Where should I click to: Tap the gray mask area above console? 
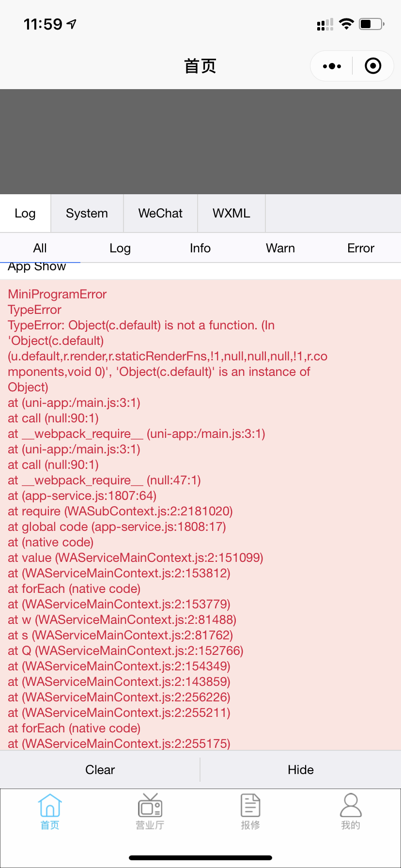click(200, 141)
